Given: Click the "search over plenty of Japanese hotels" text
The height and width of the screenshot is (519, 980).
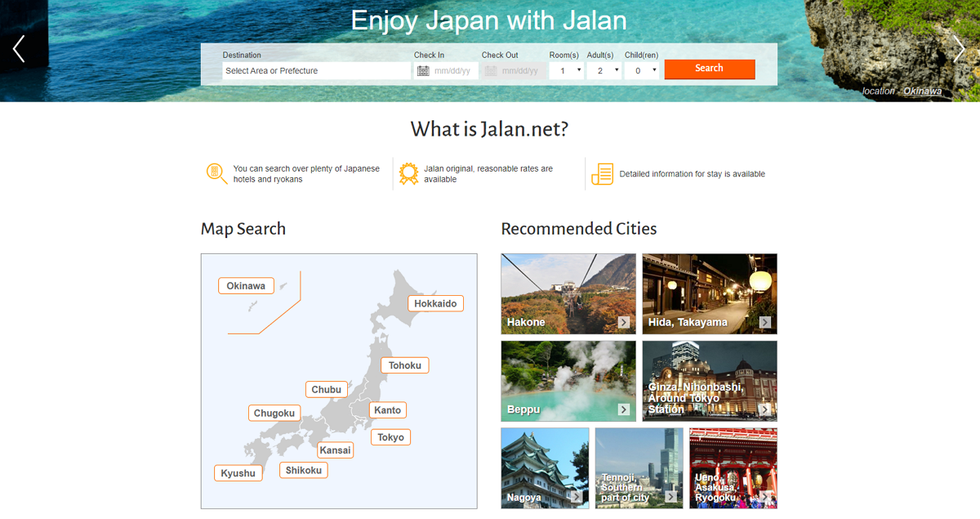Looking at the screenshot, I should pyautogui.click(x=306, y=174).
